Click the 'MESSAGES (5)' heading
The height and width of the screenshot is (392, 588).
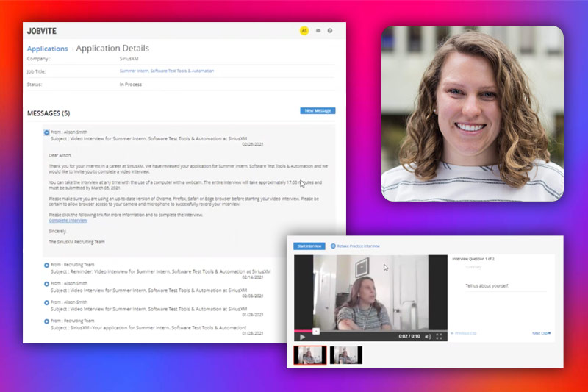(x=49, y=113)
